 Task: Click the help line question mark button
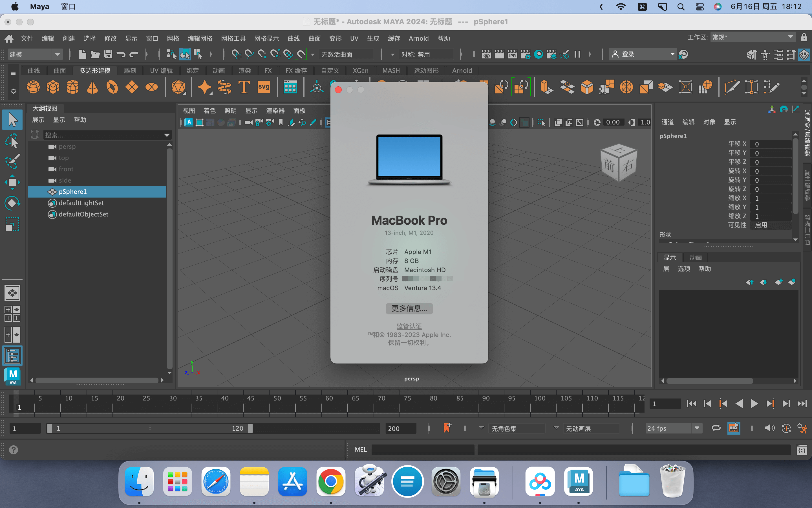tap(14, 450)
